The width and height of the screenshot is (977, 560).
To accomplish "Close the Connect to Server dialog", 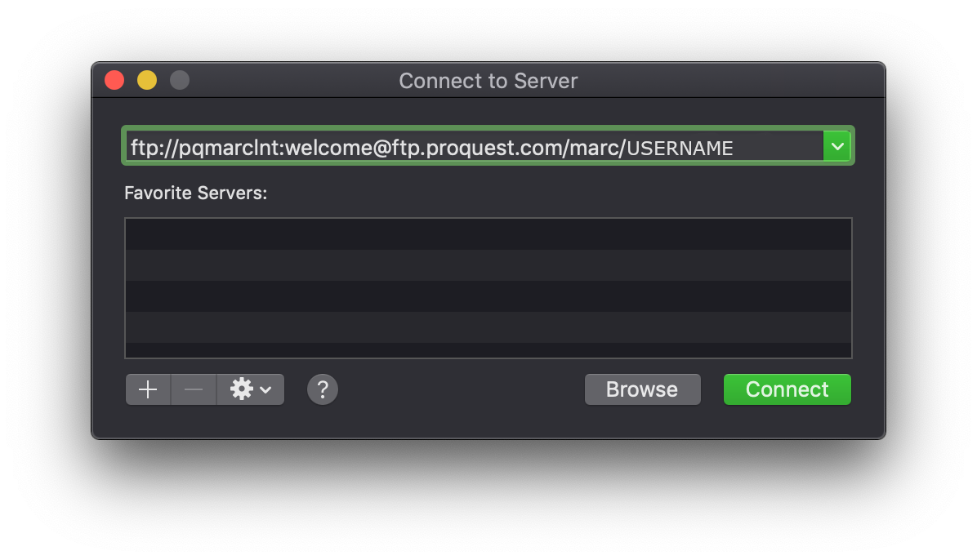I will (114, 80).
